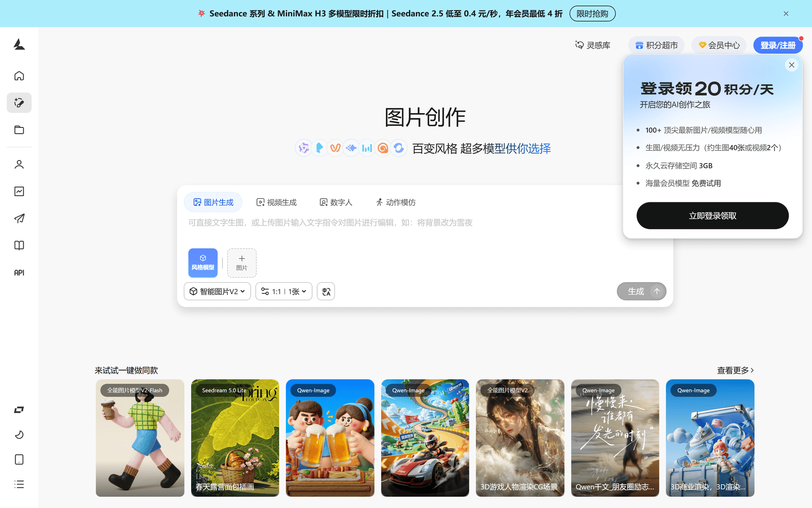Click the blue circular swirl model logo icon
This screenshot has height=508, width=812.
399,148
